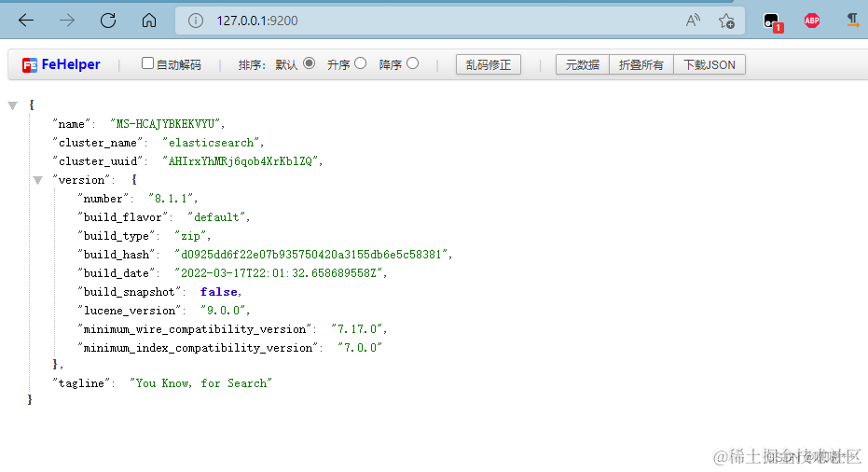This screenshot has width=868, height=472.
Task: Select the 降序 descending radio button
Action: point(412,63)
